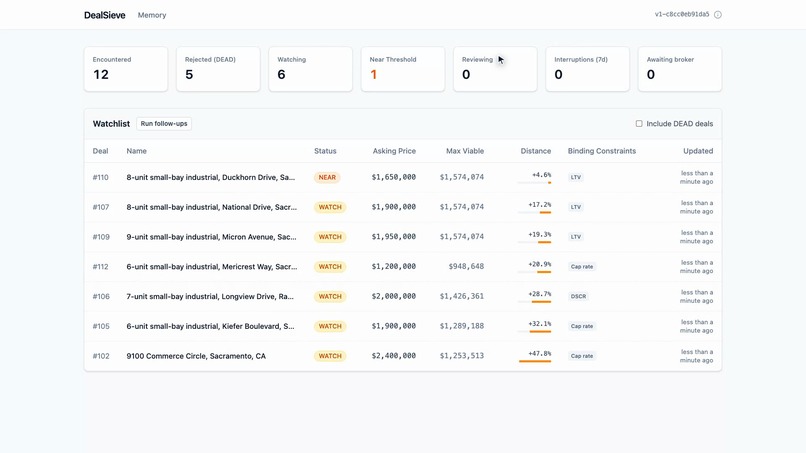Click version label v1-c8cc0eb91da5
The width and height of the screenshot is (806, 453).
tap(682, 14)
